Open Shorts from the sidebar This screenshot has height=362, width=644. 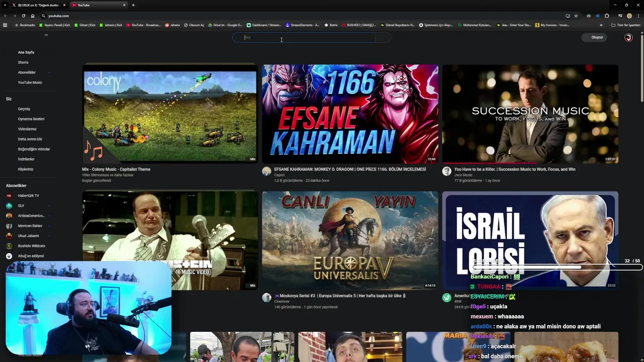coord(23,62)
